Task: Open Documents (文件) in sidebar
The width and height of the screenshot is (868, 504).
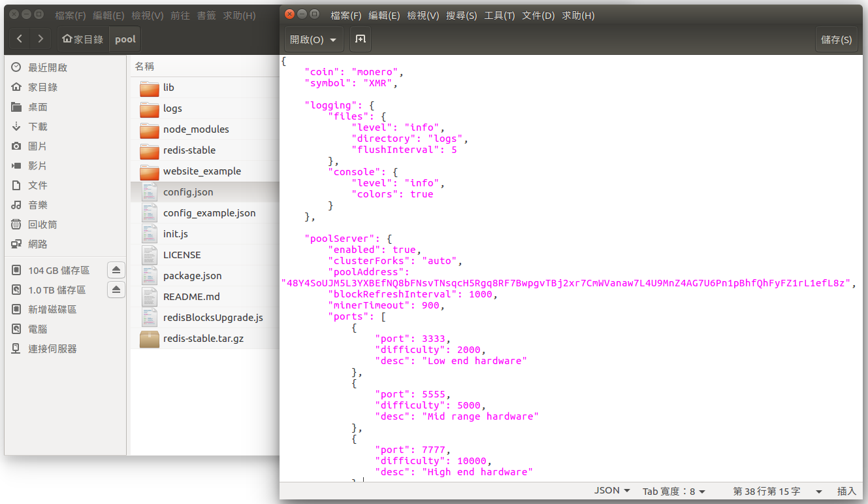Action: point(65,185)
